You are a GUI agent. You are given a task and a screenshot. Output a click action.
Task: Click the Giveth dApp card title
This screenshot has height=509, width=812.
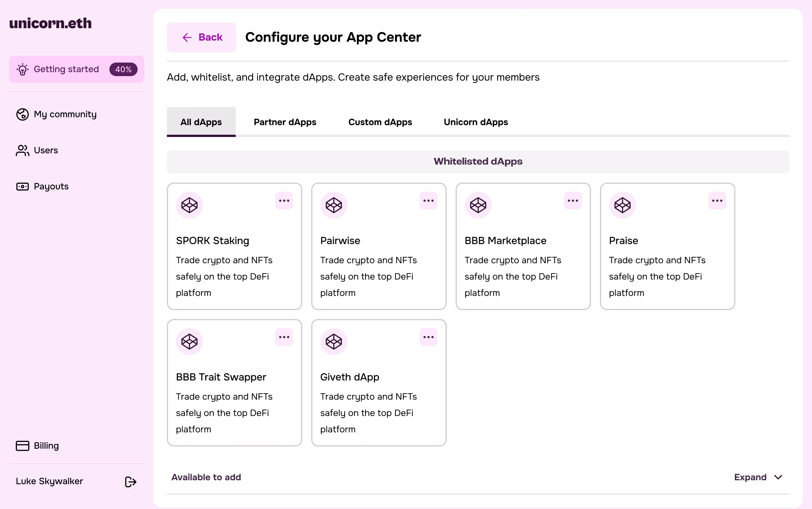[350, 377]
